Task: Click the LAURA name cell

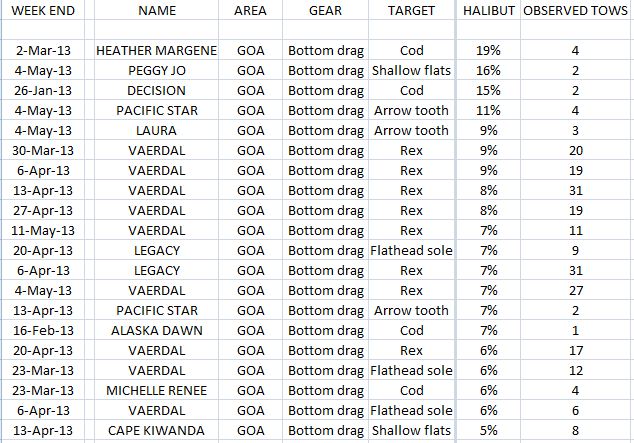Action: click(156, 130)
